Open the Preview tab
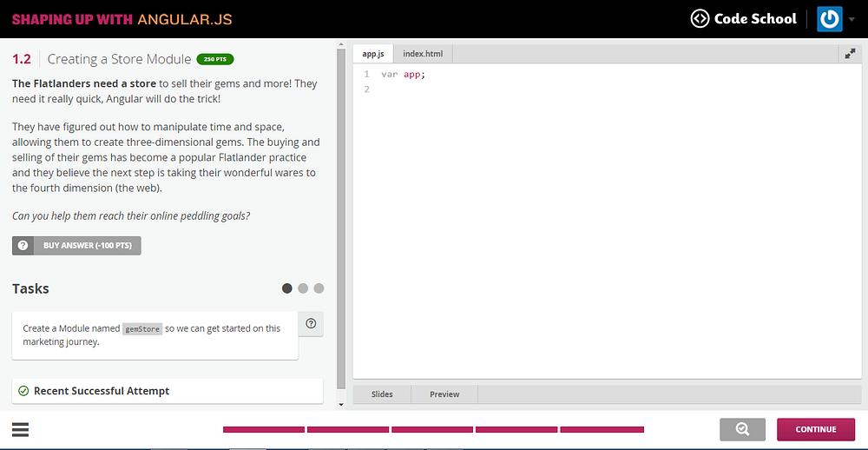Screen dimensions: 868x450 pyautogui.click(x=444, y=394)
